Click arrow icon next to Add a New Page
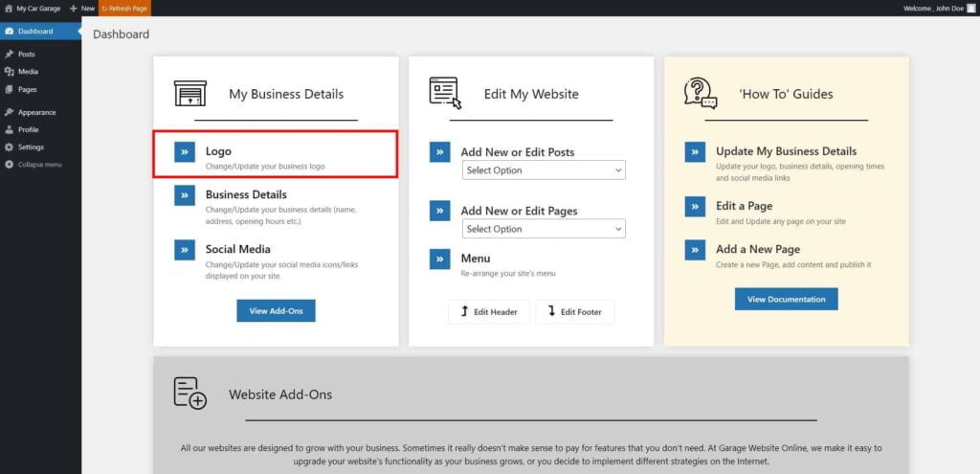The width and height of the screenshot is (980, 474). (x=695, y=250)
